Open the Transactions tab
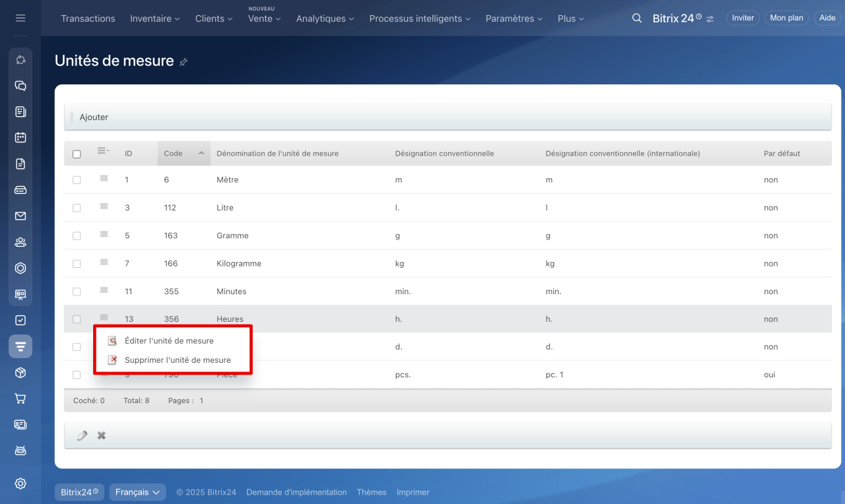Viewport: 845px width, 504px height. [88, 18]
